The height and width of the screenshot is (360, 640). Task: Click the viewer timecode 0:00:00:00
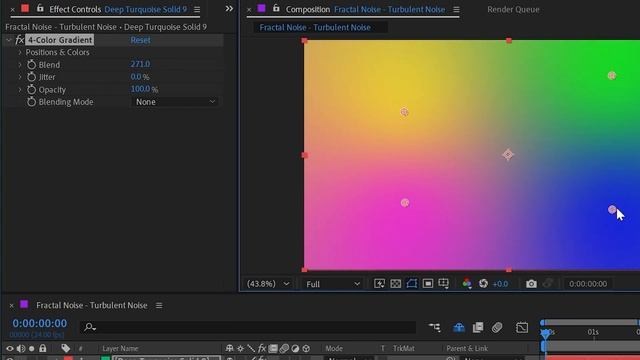click(x=588, y=284)
